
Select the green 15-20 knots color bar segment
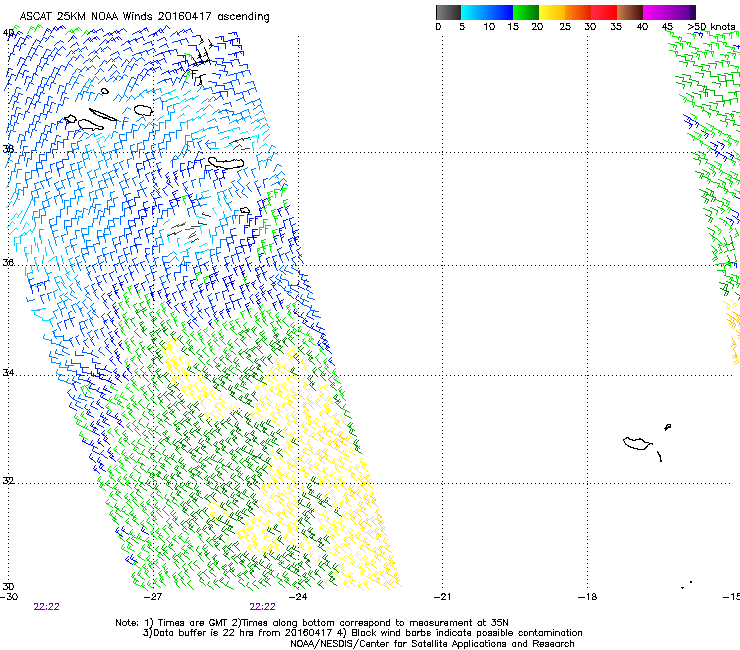tap(526, 12)
